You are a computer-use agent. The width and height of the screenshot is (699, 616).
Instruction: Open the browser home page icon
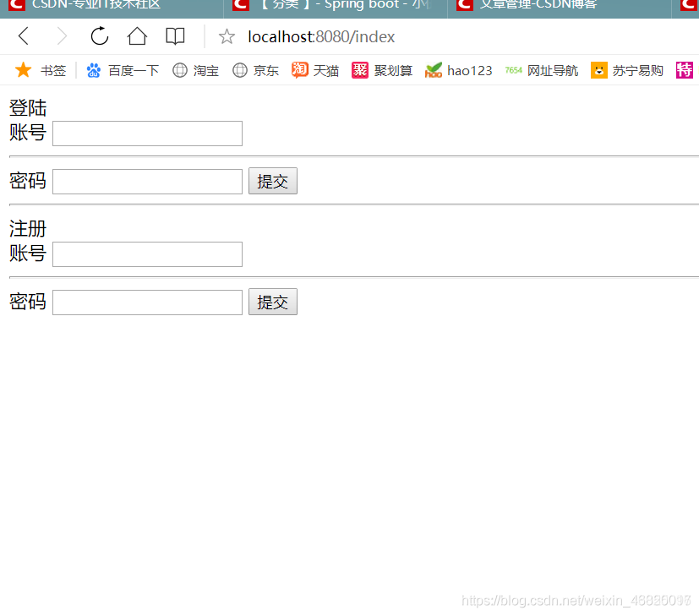point(137,36)
